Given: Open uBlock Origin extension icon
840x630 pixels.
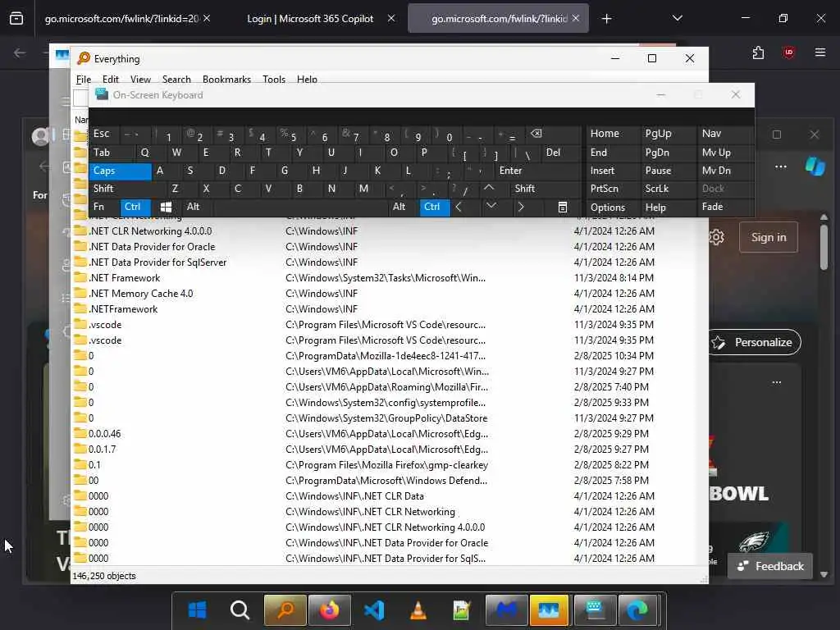Looking at the screenshot, I should click(x=788, y=52).
